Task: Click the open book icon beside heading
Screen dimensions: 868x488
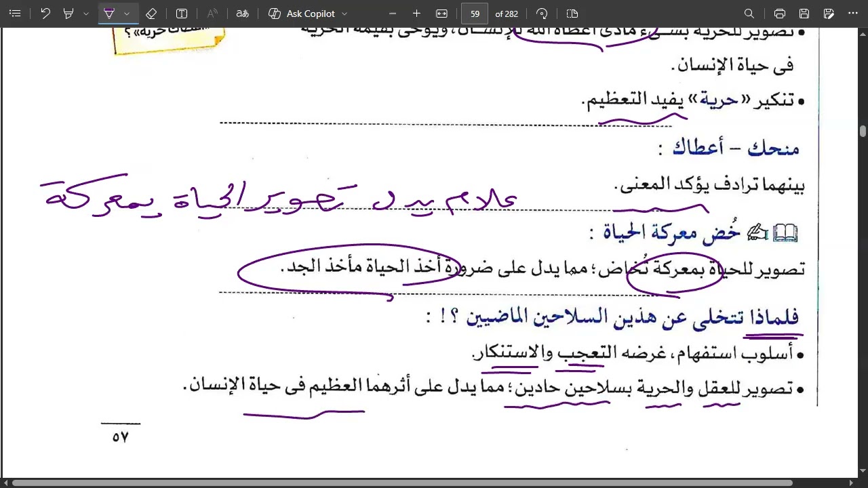Action: (785, 233)
